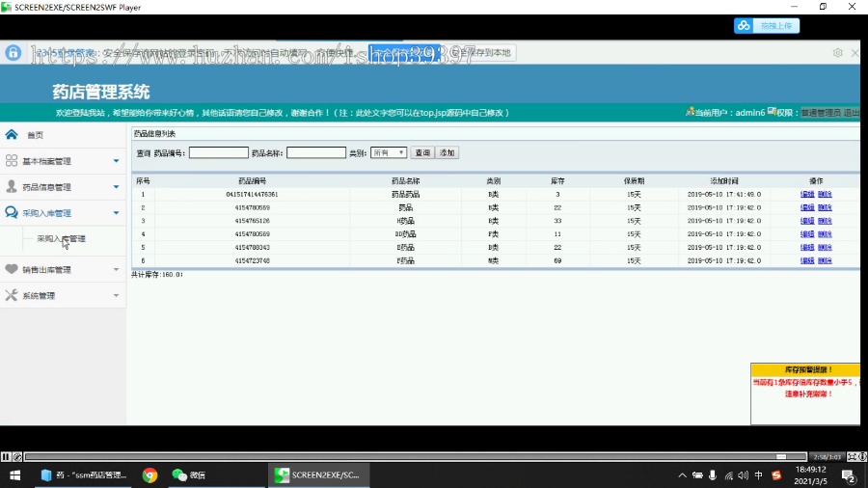Image resolution: width=868 pixels, height=488 pixels.
Task: Click the home icon beside 首页
Action: tap(12, 134)
